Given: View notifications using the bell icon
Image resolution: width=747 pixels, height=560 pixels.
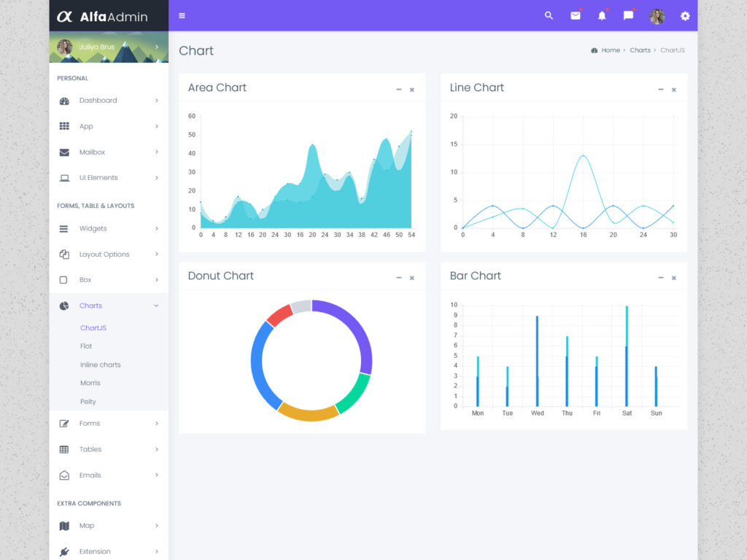Looking at the screenshot, I should [601, 15].
